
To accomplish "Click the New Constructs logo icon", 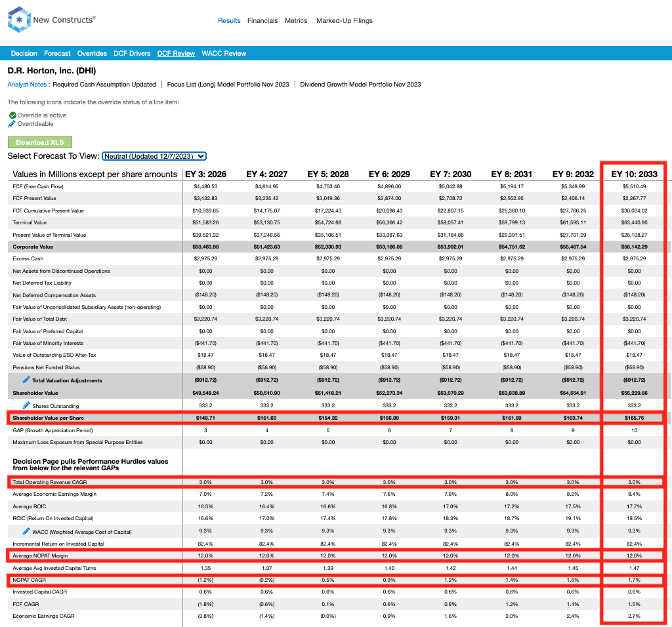I will pos(19,20).
